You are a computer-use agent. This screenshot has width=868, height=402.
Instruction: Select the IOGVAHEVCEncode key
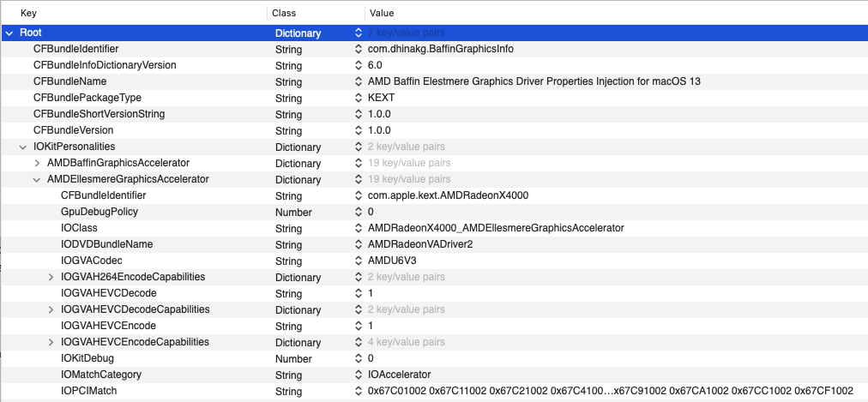click(x=108, y=325)
